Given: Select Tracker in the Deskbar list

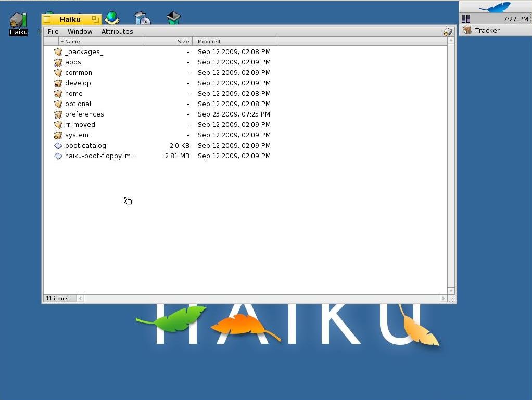Looking at the screenshot, I should coord(496,31).
